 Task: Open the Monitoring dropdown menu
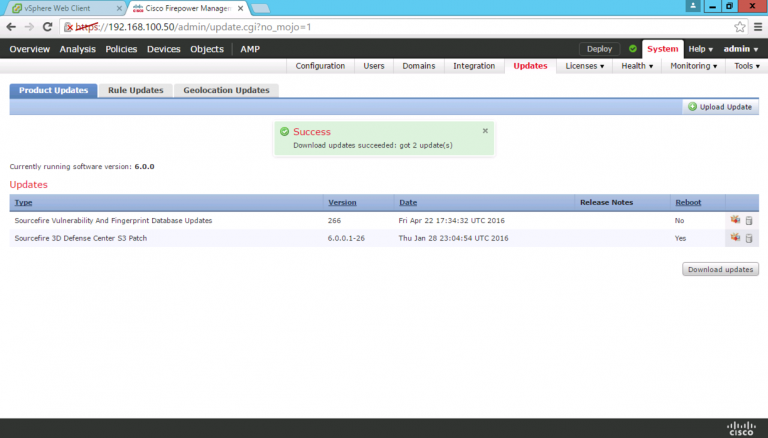point(693,66)
